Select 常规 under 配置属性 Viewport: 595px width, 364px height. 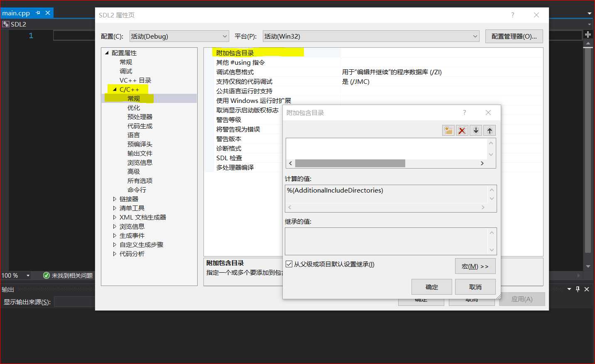(126, 62)
